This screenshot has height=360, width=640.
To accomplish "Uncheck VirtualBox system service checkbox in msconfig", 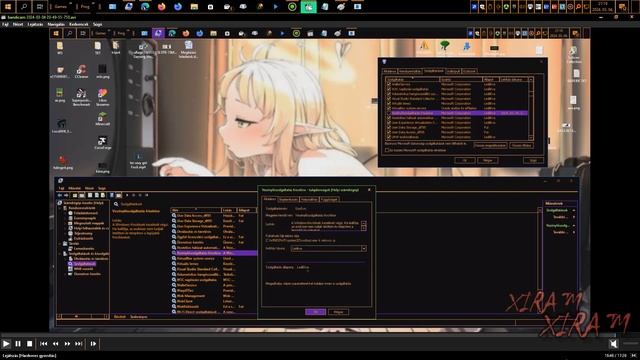I will point(389,108).
